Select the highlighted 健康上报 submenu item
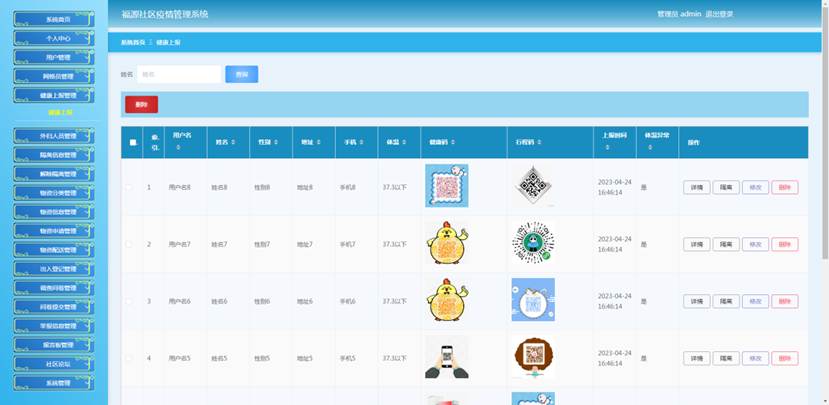Viewport: 829px width, 405px height. click(60, 112)
